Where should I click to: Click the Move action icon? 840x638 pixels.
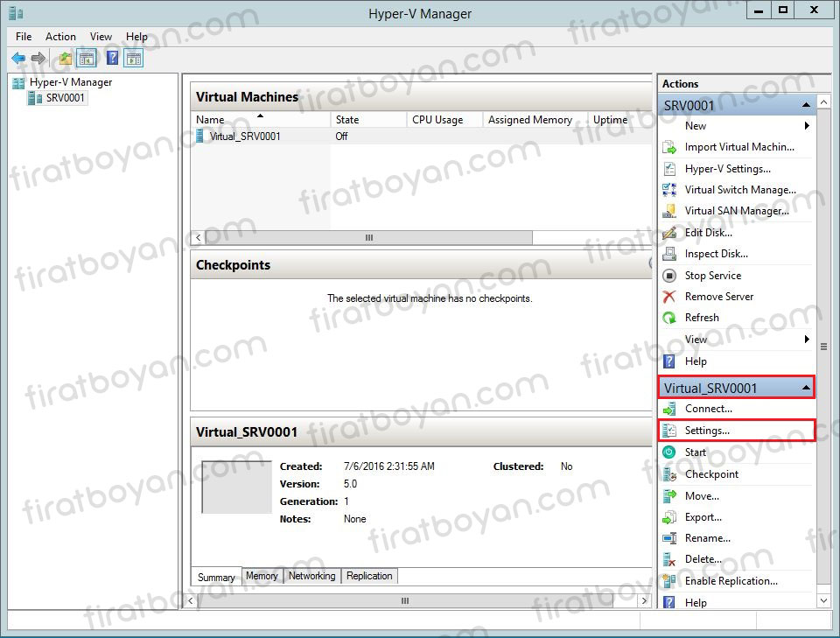tap(669, 496)
